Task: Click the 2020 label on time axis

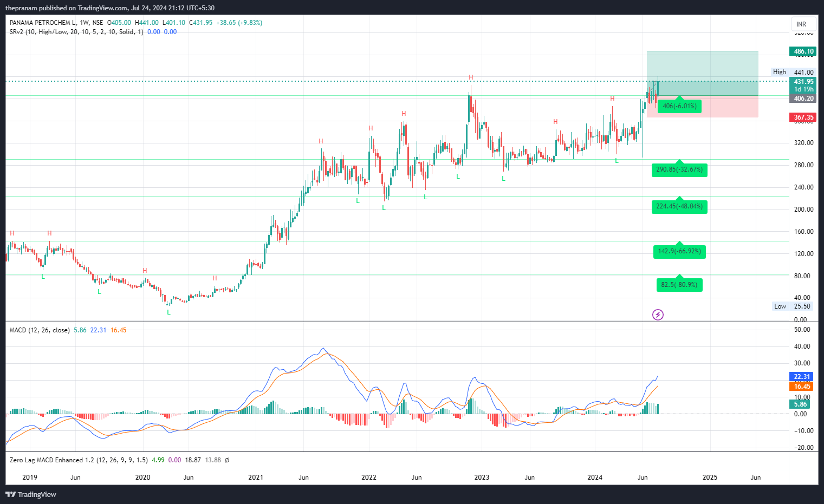Action: 143,477
